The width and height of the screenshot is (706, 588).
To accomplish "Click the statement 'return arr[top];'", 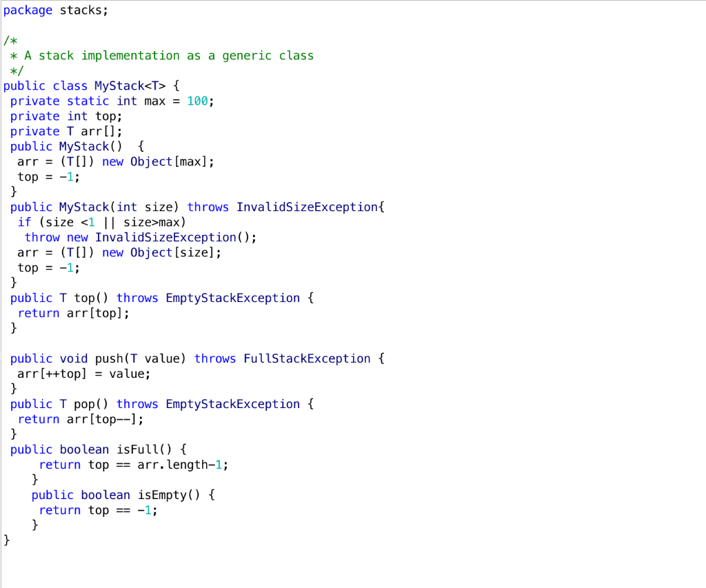I will (x=73, y=314).
